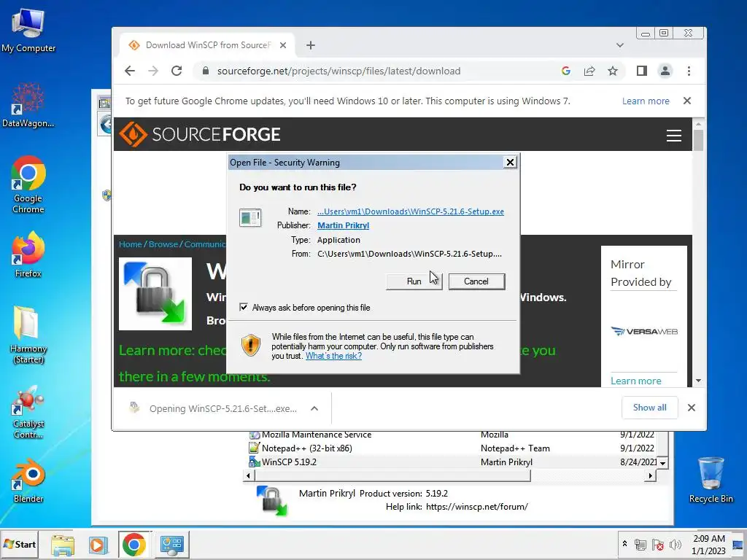Click Learn more under Mirror Provided by

635,381
